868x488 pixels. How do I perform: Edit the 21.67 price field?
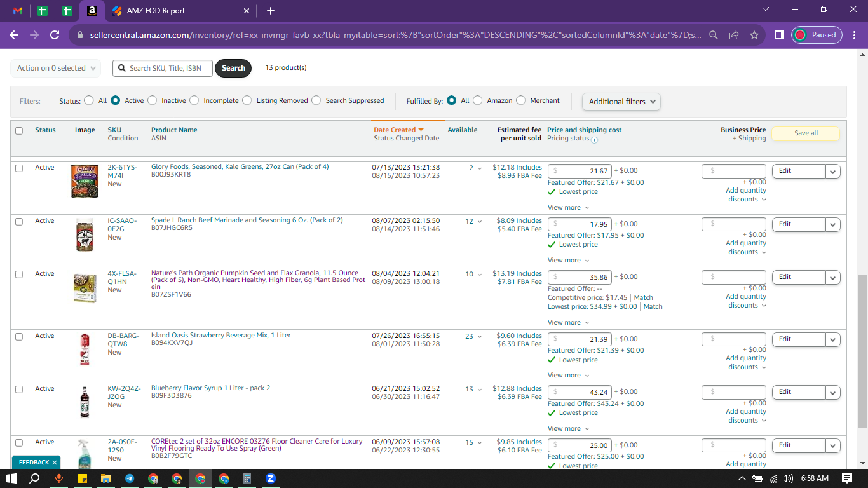(580, 171)
